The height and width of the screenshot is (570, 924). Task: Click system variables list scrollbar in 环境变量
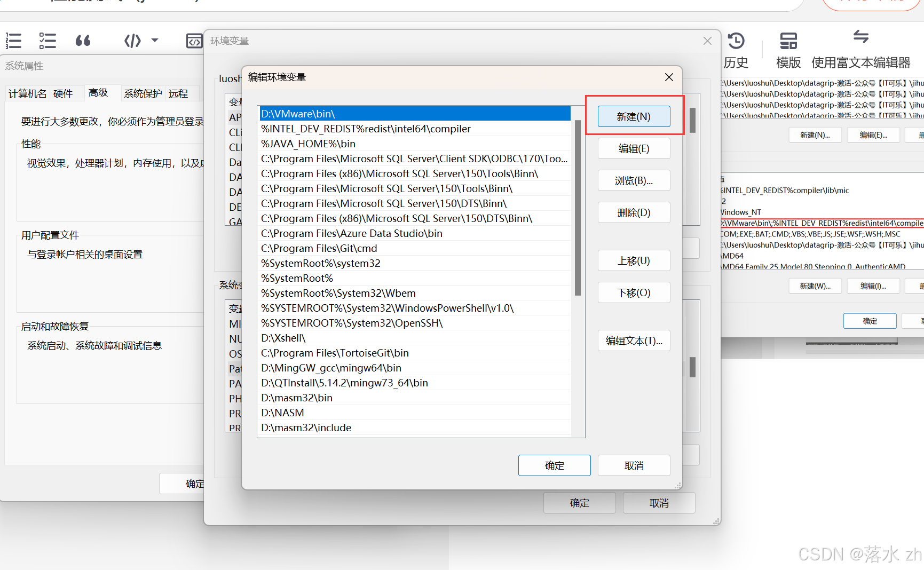click(692, 367)
